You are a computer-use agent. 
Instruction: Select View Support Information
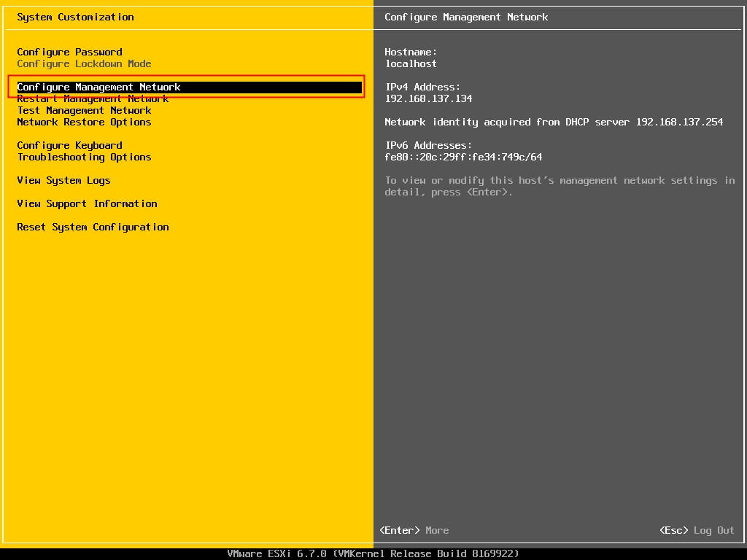pos(87,203)
